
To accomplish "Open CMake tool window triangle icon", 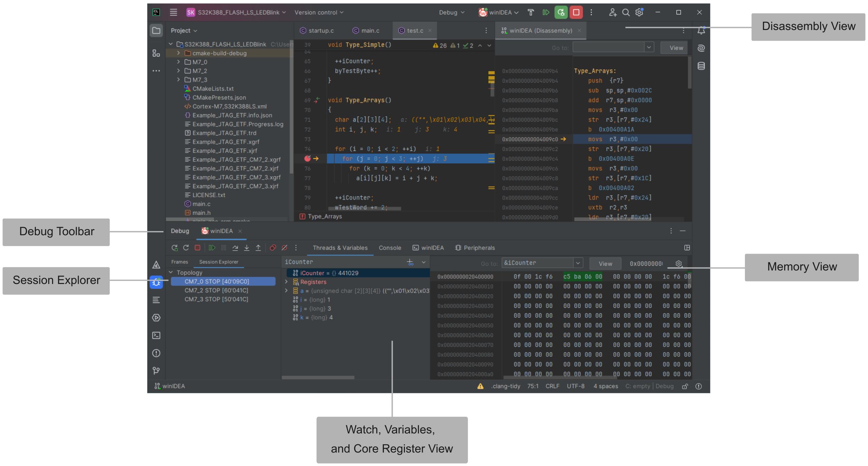I will pyautogui.click(x=156, y=265).
